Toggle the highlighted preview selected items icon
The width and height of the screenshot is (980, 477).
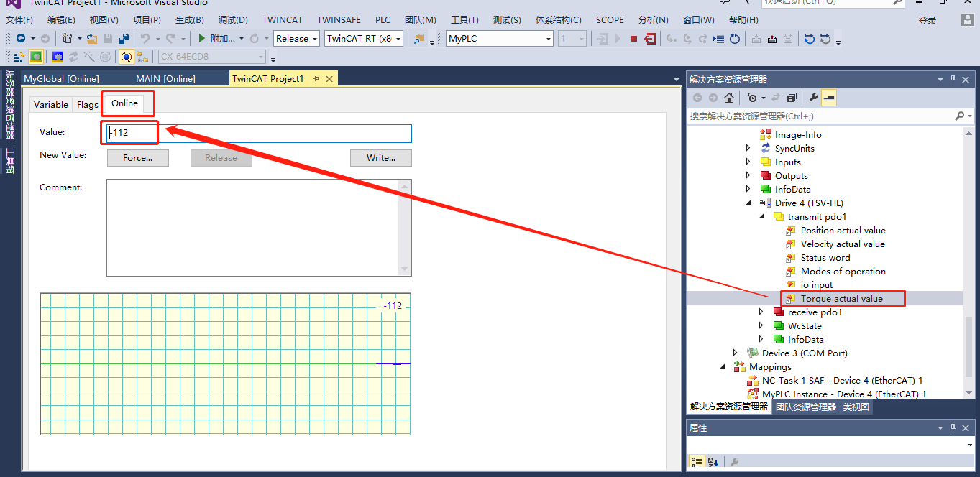point(828,98)
